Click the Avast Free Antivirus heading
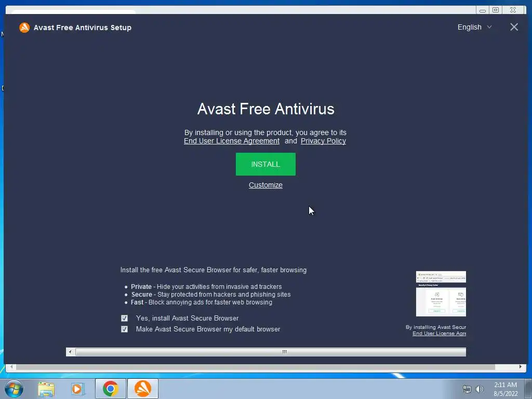Image resolution: width=532 pixels, height=399 pixels. (x=265, y=109)
